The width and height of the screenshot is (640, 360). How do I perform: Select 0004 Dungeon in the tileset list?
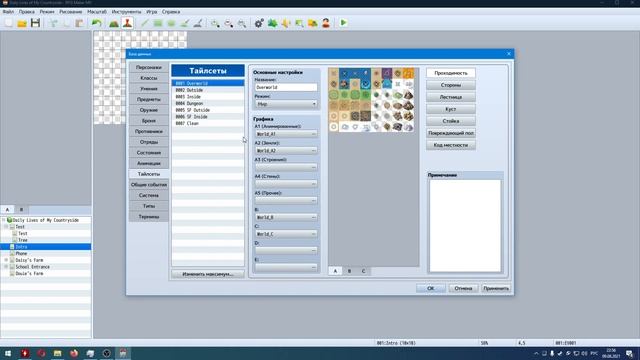coord(208,103)
